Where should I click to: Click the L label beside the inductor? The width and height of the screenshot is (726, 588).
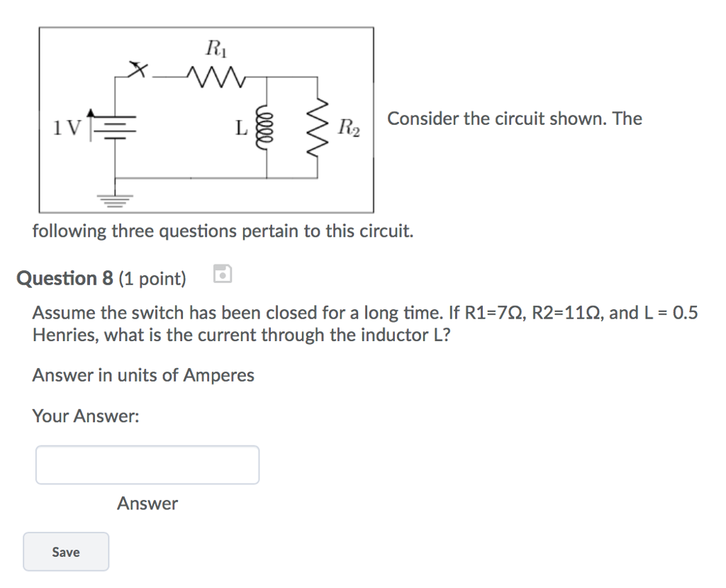click(240, 126)
